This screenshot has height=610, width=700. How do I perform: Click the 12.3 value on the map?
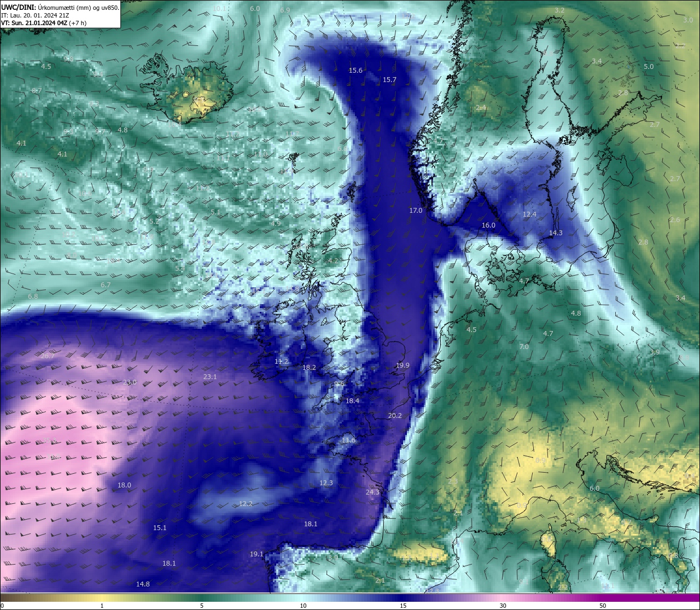pyautogui.click(x=326, y=483)
